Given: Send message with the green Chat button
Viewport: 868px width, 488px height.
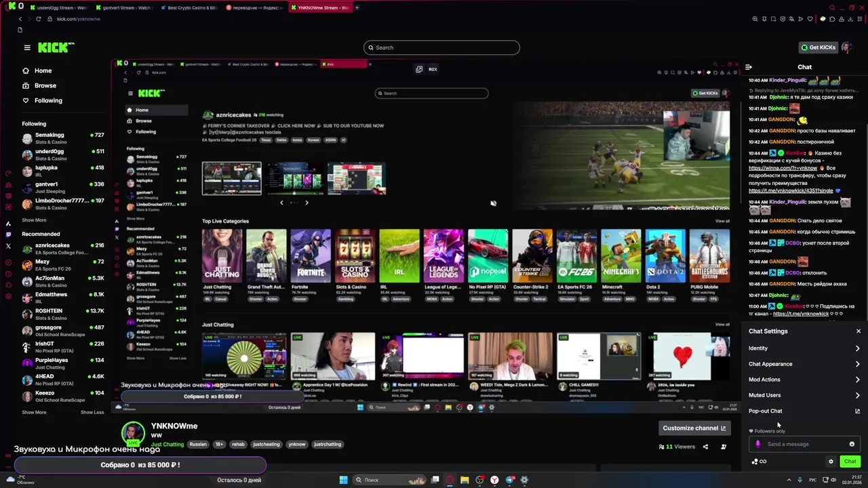Looking at the screenshot, I should 850,462.
